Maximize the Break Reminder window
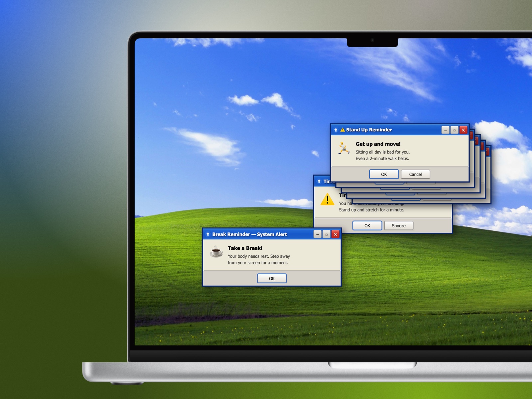The width and height of the screenshot is (532, 399). coord(327,234)
